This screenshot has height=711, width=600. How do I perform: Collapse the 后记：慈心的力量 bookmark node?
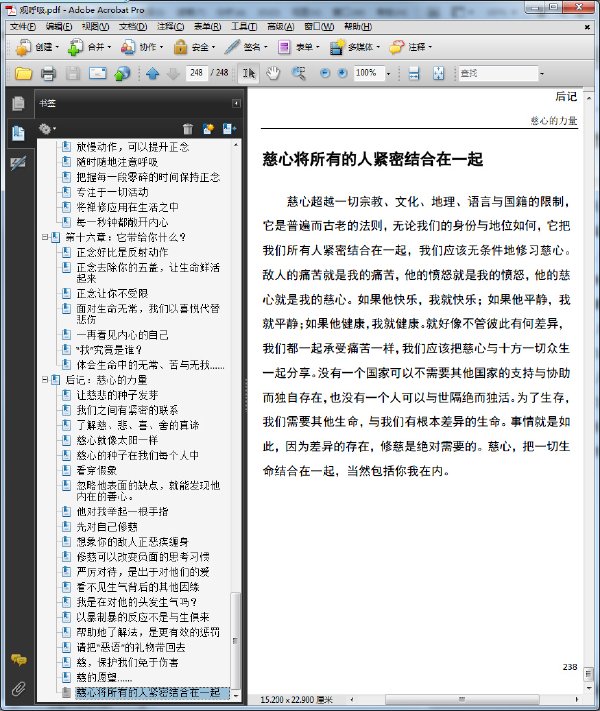pos(45,380)
